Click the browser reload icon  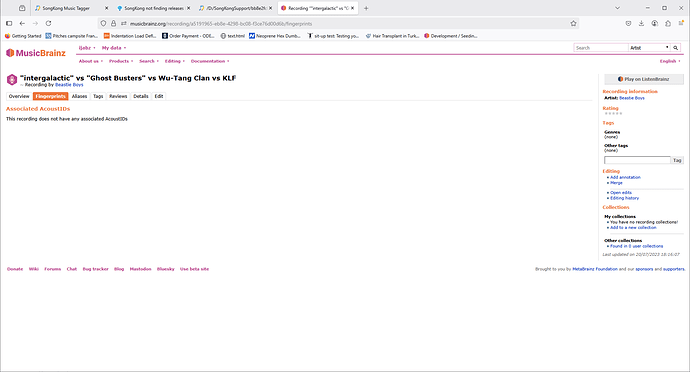click(48, 23)
